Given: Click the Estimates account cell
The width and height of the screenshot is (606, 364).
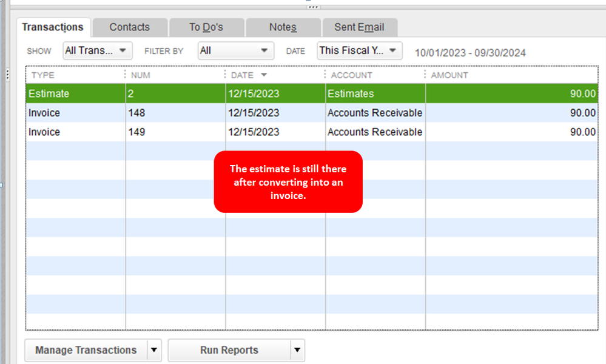Looking at the screenshot, I should [375, 93].
